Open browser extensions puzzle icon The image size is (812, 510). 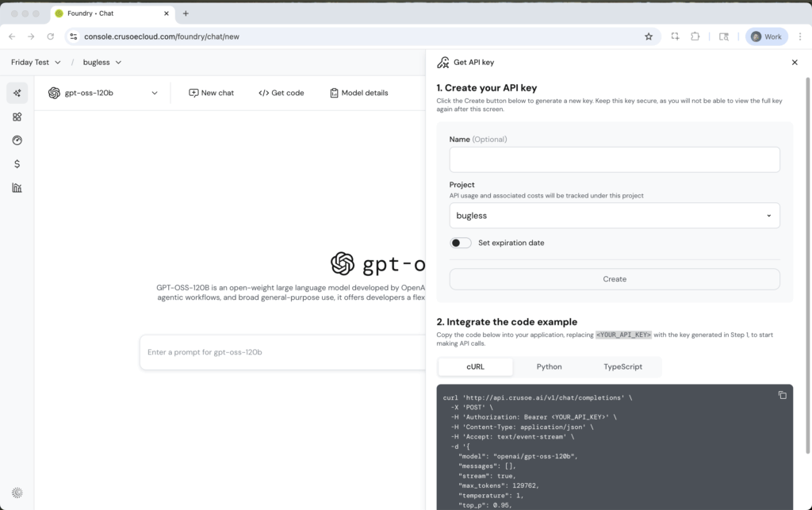[x=695, y=36]
